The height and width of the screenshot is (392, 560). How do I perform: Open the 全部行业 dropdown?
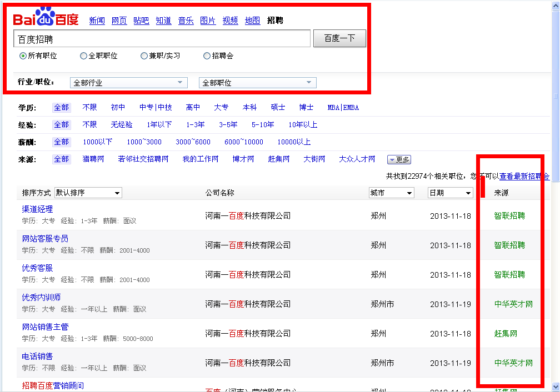click(128, 83)
